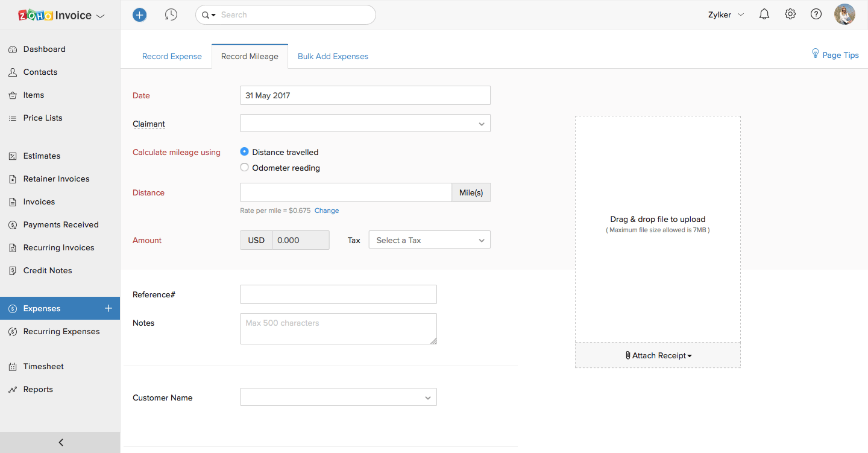The image size is (868, 453).
Task: Open Zylker organization switcher
Action: click(x=726, y=14)
